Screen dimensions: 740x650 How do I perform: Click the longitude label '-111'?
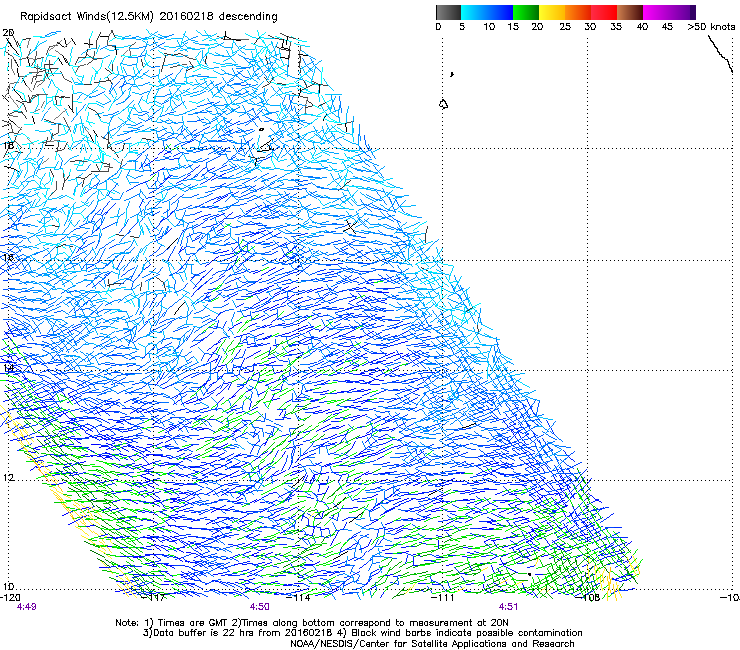coord(443,598)
